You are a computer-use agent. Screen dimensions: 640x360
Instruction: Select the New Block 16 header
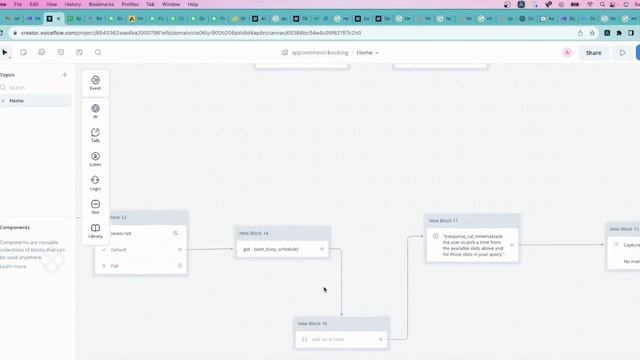(x=341, y=323)
